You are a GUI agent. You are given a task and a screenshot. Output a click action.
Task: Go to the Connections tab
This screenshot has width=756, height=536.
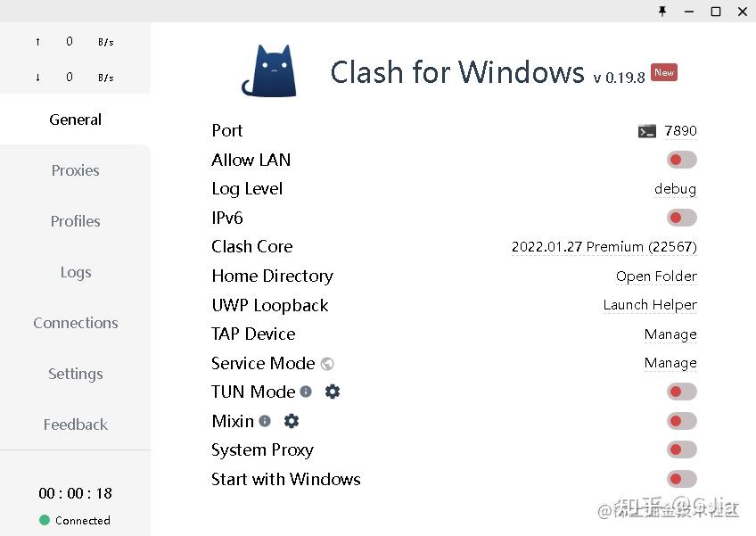[x=75, y=323]
